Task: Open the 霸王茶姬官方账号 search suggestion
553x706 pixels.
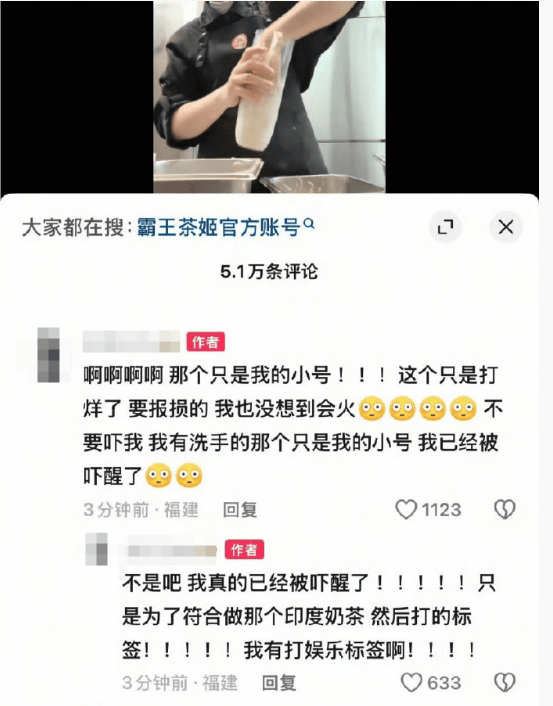Action: [218, 227]
